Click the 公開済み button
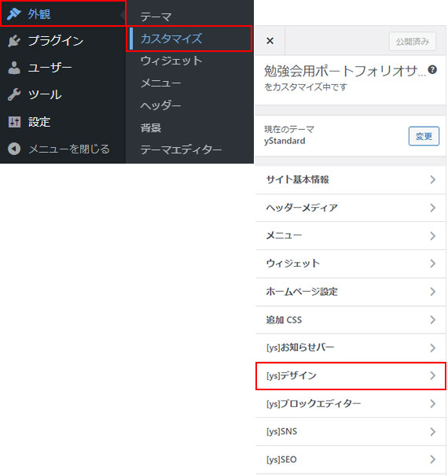The width and height of the screenshot is (448, 476). 413,41
